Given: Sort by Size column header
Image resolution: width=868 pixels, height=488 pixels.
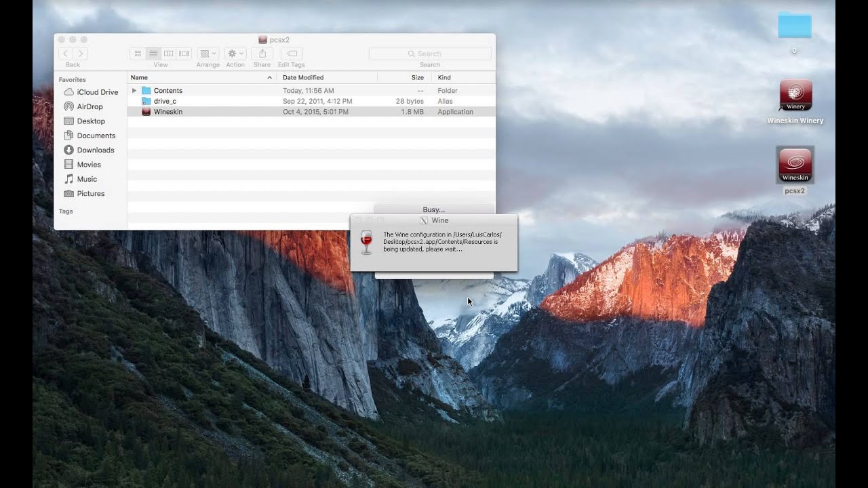Looking at the screenshot, I should tap(418, 77).
